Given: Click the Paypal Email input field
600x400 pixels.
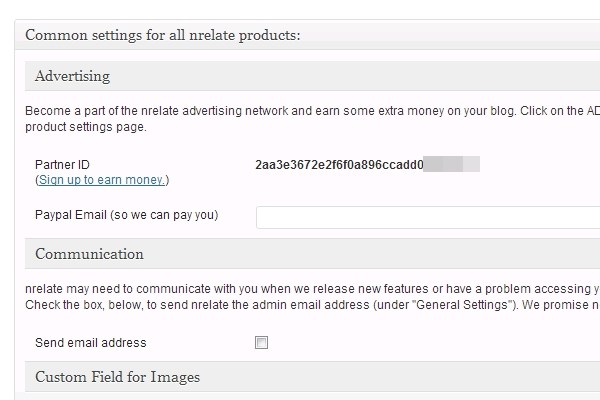Looking at the screenshot, I should pyautogui.click(x=428, y=217).
